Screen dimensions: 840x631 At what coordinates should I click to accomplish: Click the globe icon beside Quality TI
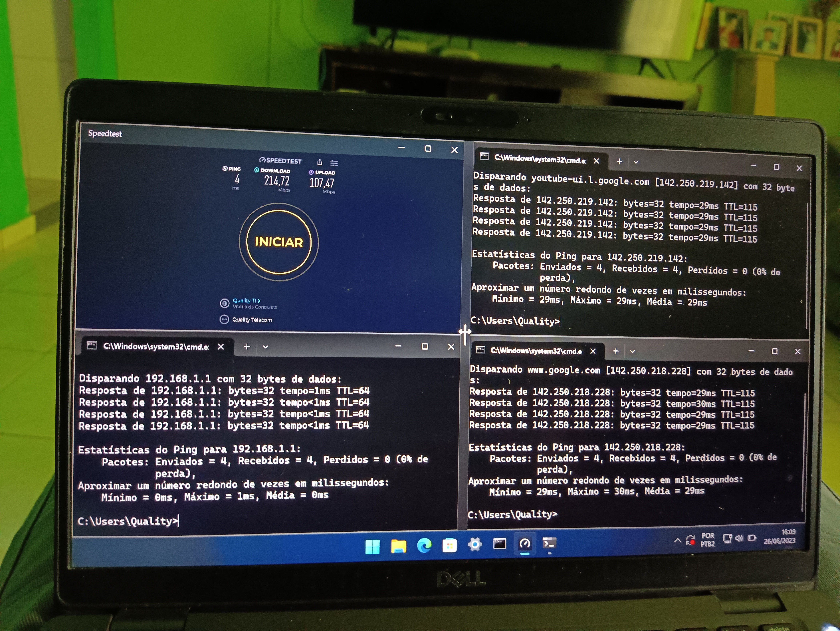pos(224,303)
